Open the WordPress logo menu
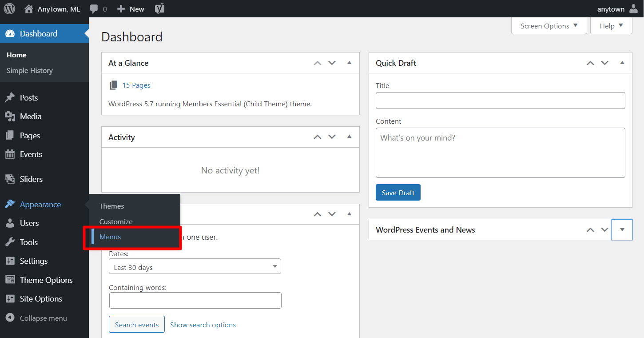The image size is (644, 338). tap(9, 9)
